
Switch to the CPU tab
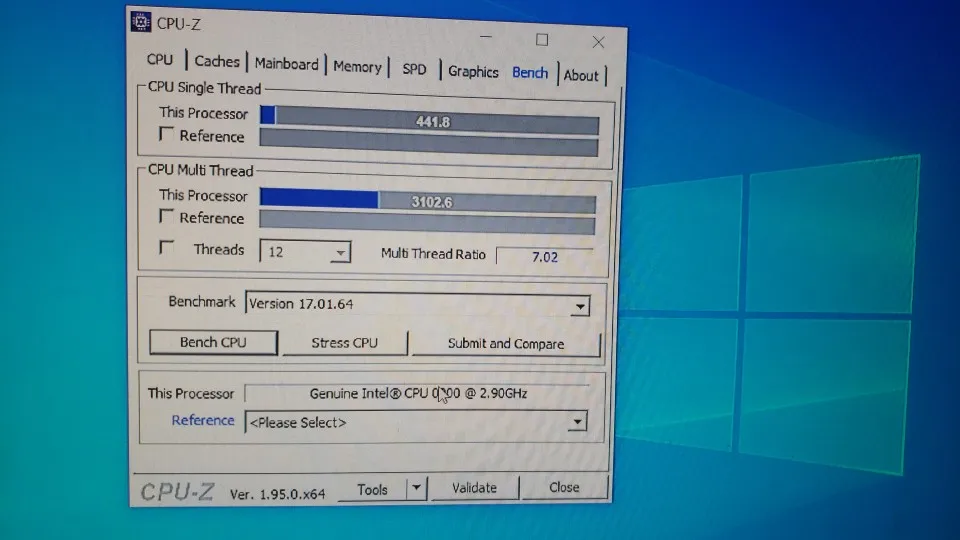[x=160, y=60]
